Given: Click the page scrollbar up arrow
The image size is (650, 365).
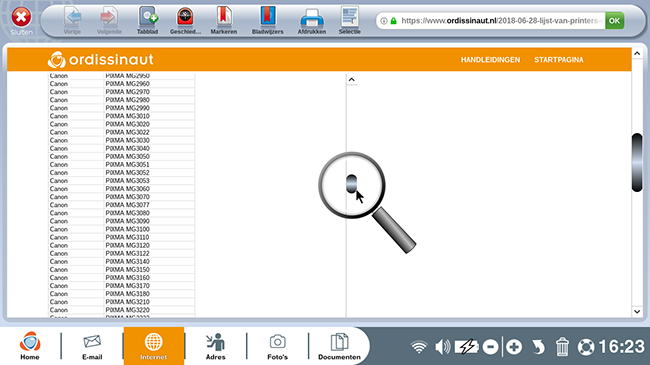Looking at the screenshot, I should pyautogui.click(x=637, y=54).
